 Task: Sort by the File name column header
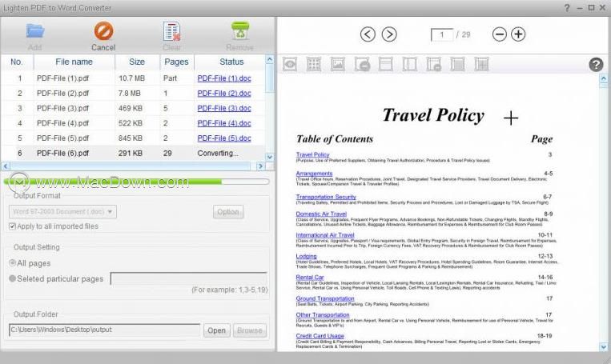[74, 62]
